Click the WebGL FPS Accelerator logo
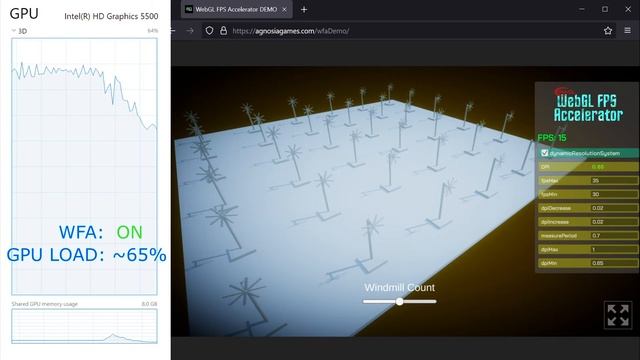Viewport: 640px width, 360px height. coord(588,105)
